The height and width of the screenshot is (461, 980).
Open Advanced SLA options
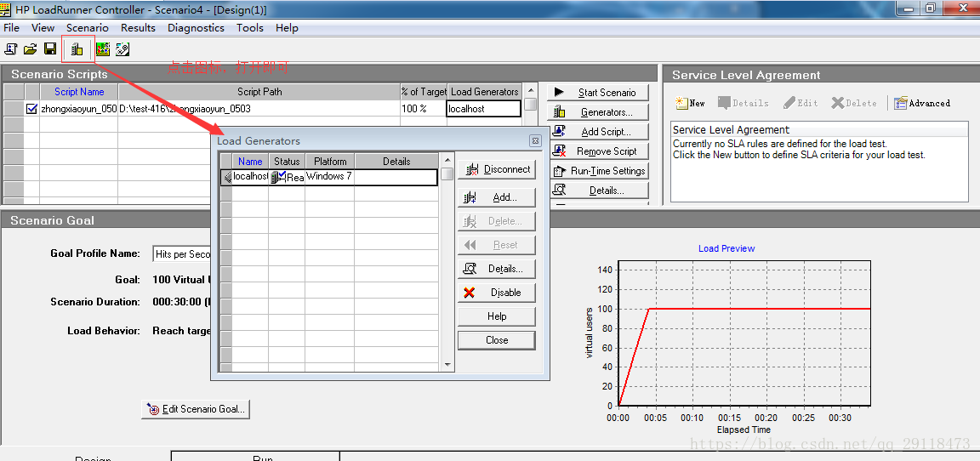(922, 103)
